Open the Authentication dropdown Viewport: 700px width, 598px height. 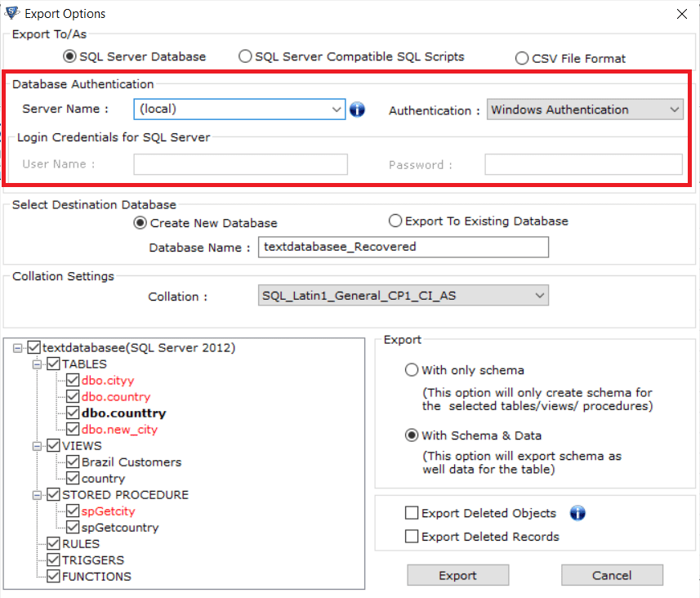click(x=675, y=109)
